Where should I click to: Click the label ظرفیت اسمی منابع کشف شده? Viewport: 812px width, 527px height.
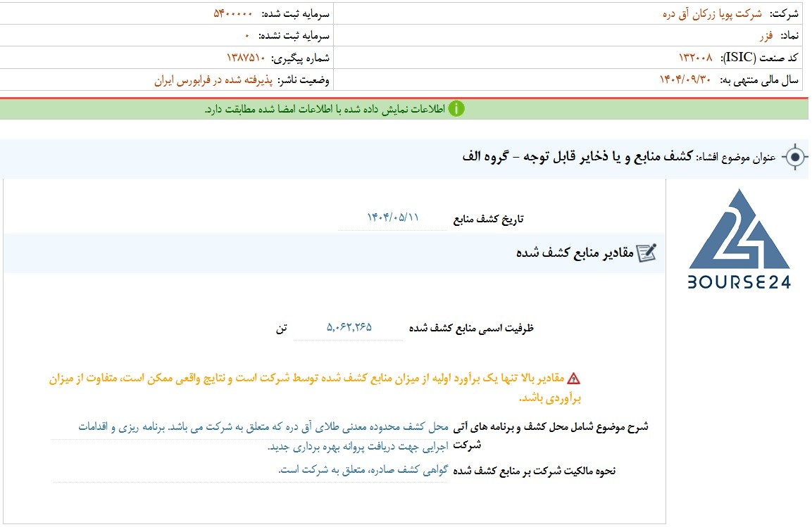[x=471, y=328]
